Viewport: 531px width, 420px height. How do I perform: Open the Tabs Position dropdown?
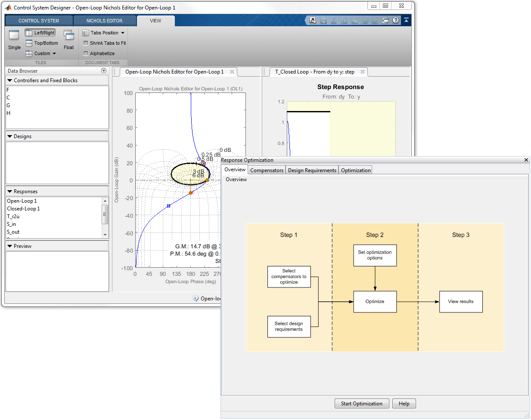(103, 33)
